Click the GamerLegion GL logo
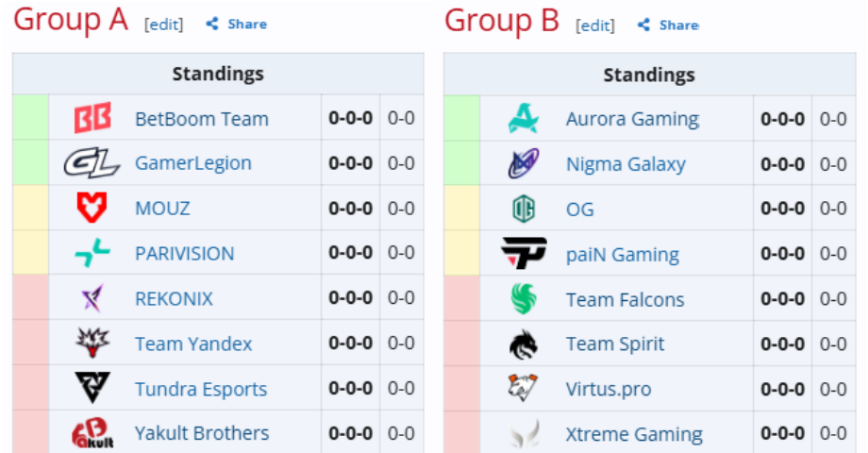The image size is (868, 453). (92, 163)
